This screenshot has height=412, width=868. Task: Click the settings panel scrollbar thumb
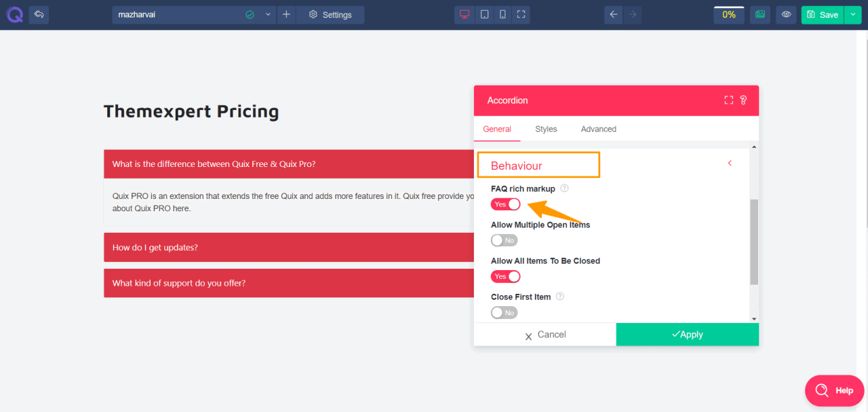click(x=754, y=242)
